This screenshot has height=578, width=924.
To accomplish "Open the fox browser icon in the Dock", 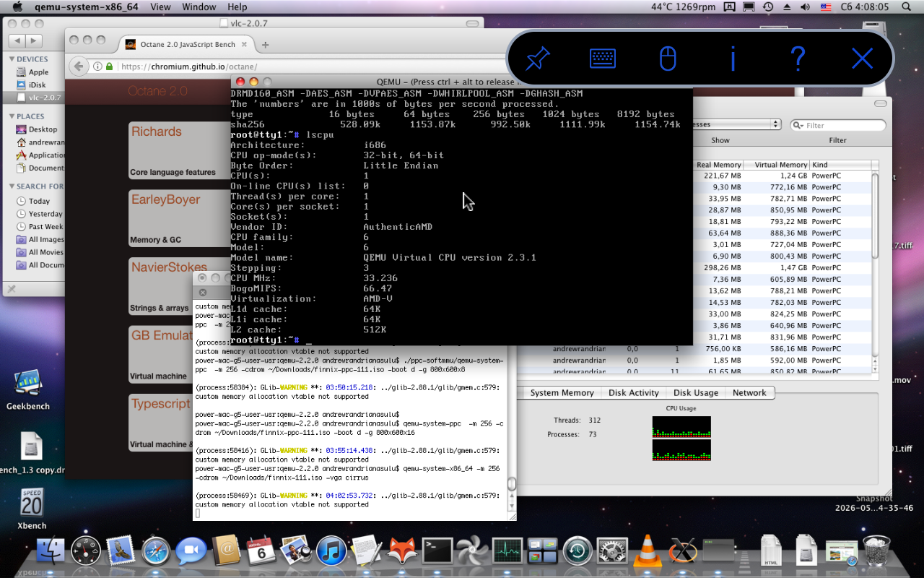I will tap(402, 551).
